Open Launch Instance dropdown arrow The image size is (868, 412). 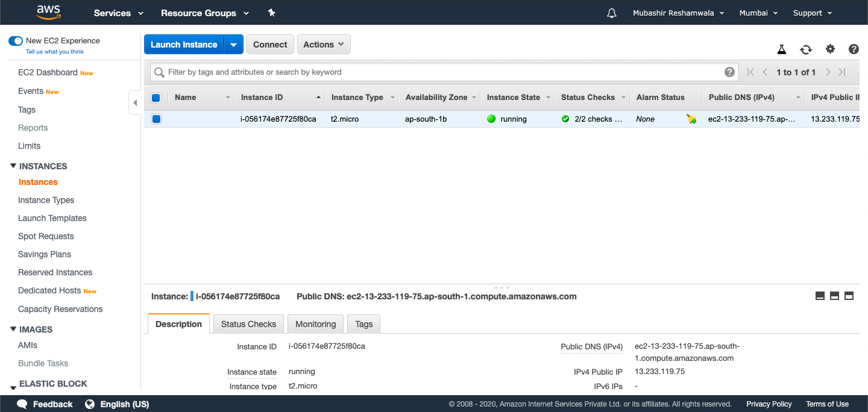click(234, 45)
